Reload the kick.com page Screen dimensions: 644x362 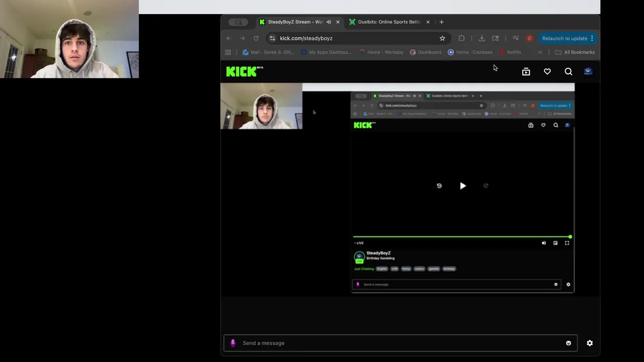[256, 38]
